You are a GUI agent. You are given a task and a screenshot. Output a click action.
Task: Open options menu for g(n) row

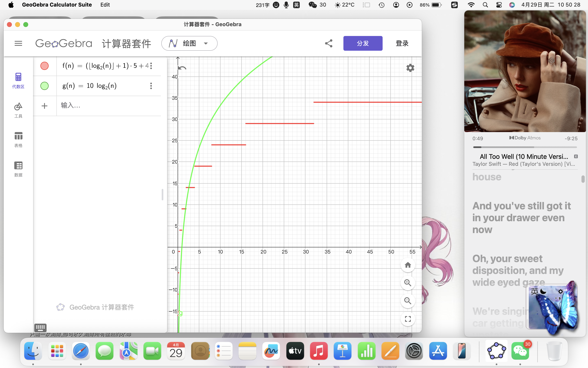click(x=151, y=86)
